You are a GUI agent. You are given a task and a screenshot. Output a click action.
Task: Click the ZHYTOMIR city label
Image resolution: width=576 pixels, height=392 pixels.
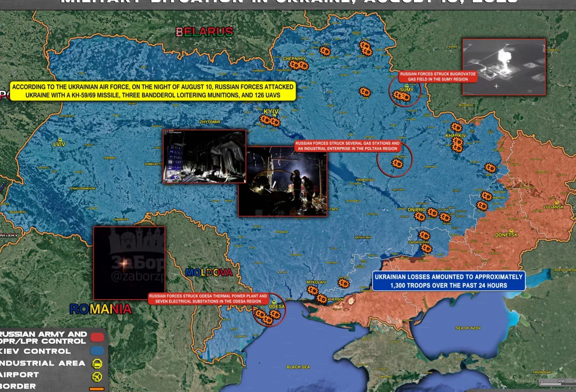[210, 122]
